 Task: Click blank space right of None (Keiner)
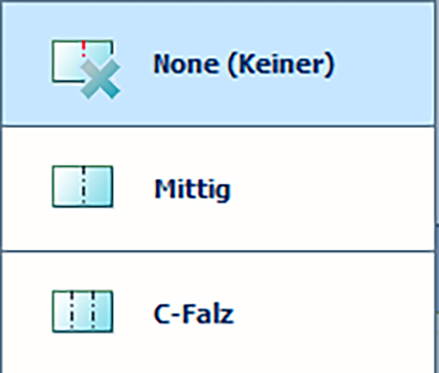[385, 64]
